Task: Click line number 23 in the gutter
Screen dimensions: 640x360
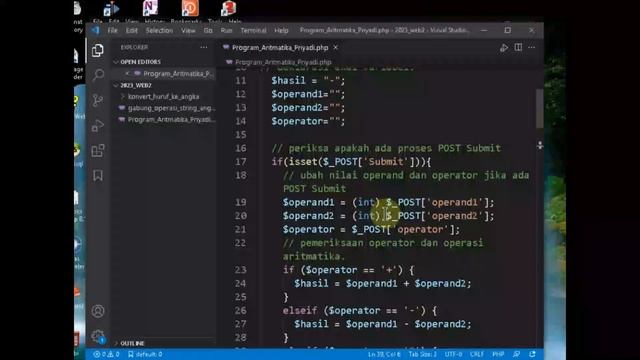Action: 241,270
